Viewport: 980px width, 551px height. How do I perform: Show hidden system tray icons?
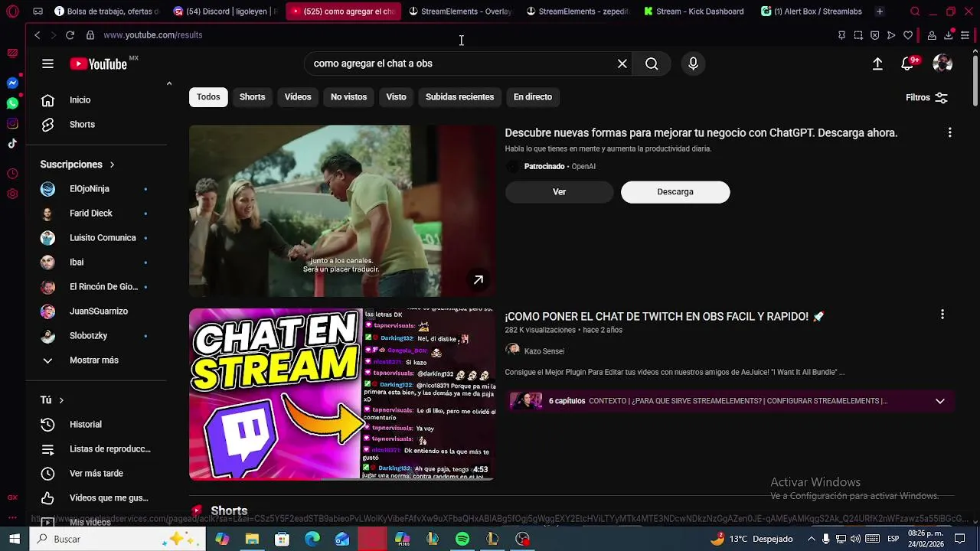812,539
